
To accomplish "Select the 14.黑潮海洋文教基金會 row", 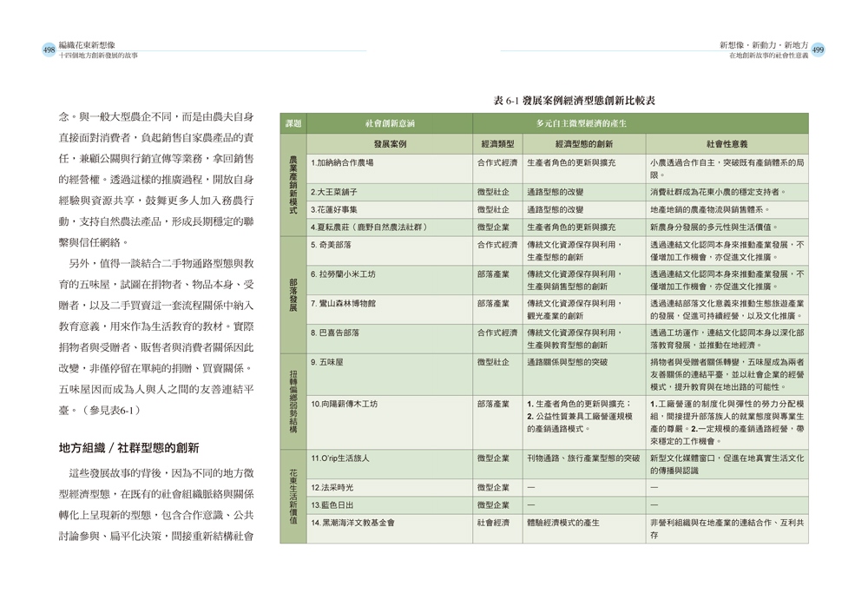I will pyautogui.click(x=557, y=529).
